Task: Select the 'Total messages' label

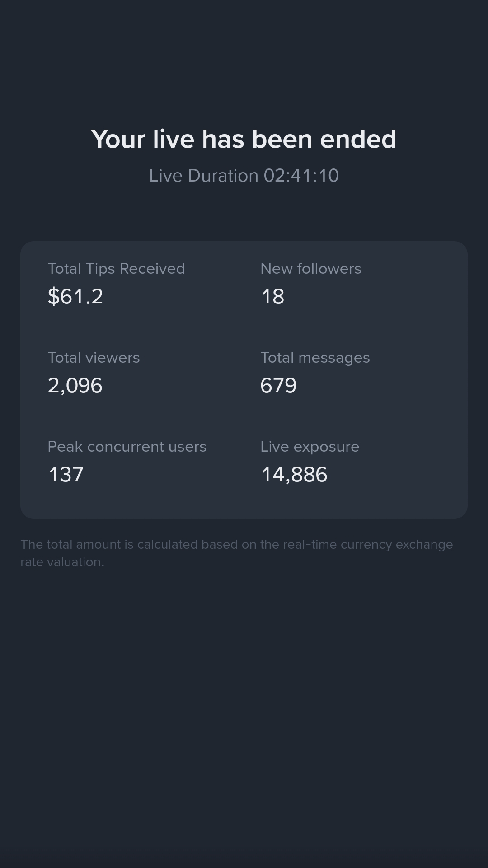Action: coord(315,358)
